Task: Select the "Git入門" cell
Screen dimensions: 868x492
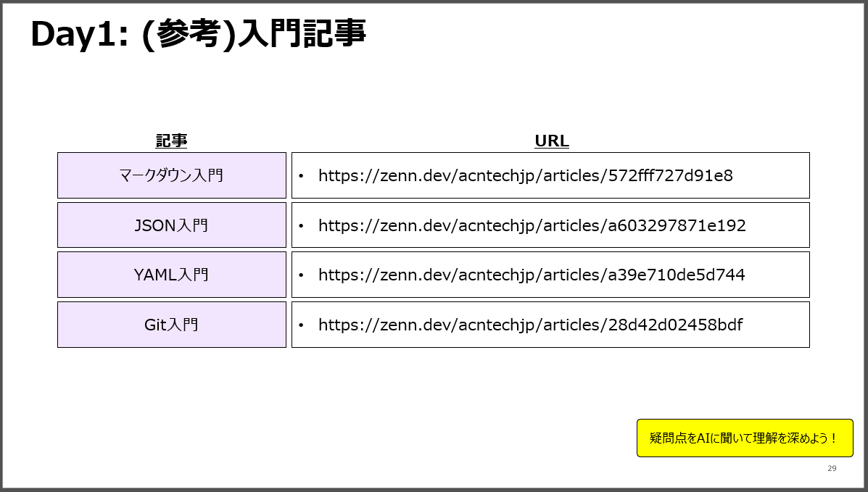Action: coord(172,325)
